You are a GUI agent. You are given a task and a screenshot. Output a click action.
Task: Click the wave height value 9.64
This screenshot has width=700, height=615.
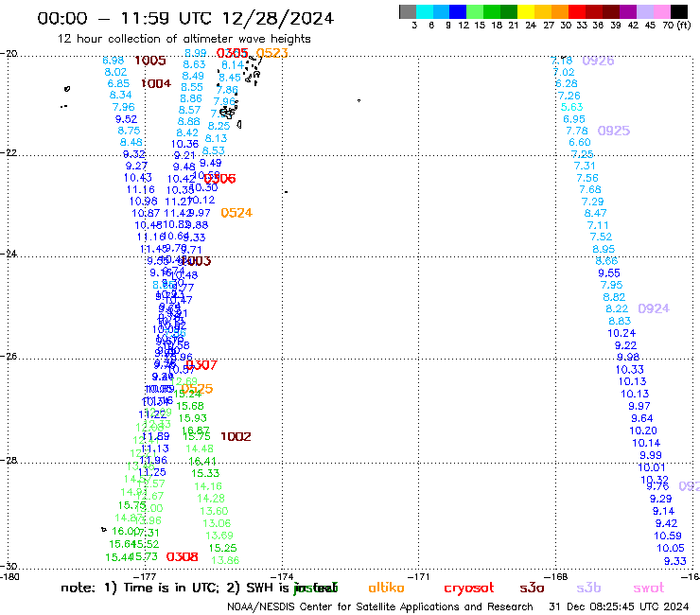642,418
